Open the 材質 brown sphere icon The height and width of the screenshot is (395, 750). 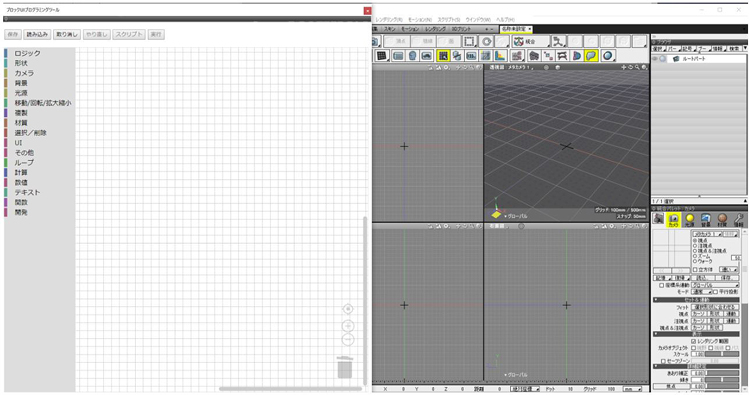point(722,219)
